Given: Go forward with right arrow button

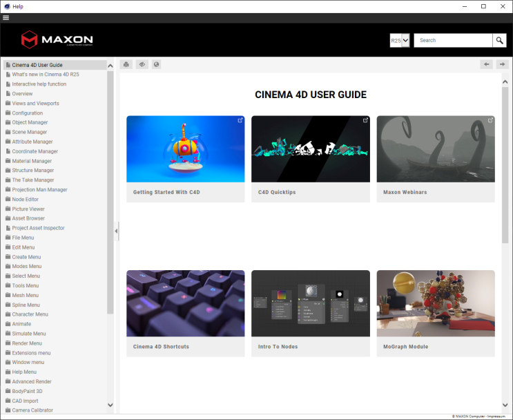Looking at the screenshot, I should (502, 64).
